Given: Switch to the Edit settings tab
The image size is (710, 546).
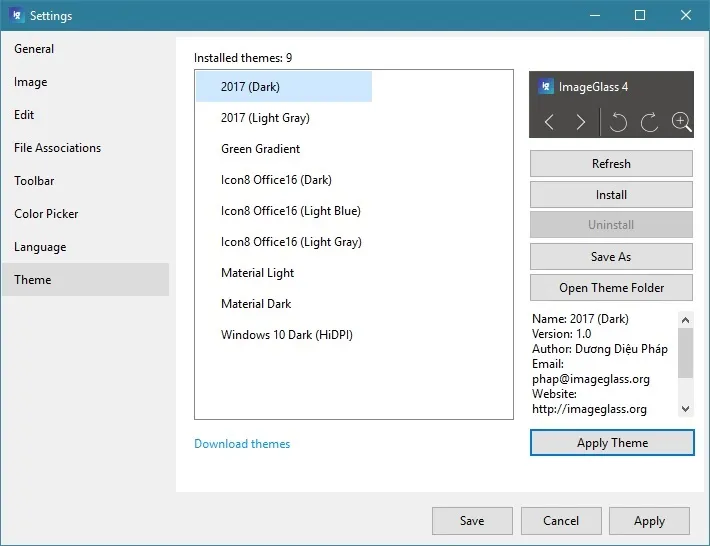Looking at the screenshot, I should 85,115.
